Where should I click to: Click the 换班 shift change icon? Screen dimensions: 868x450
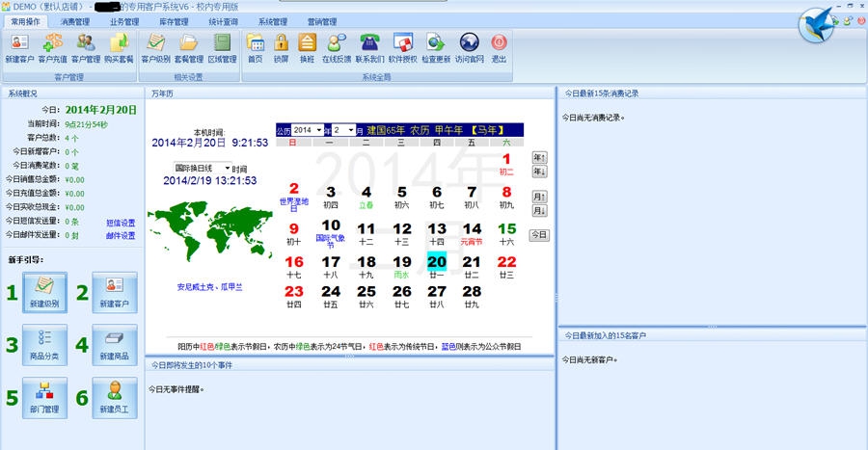[x=308, y=48]
